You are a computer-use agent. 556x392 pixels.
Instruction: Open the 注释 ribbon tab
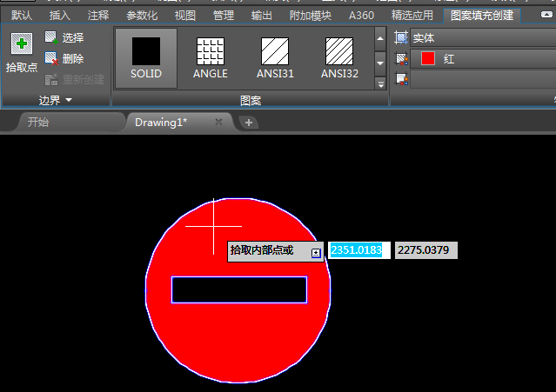[97, 16]
